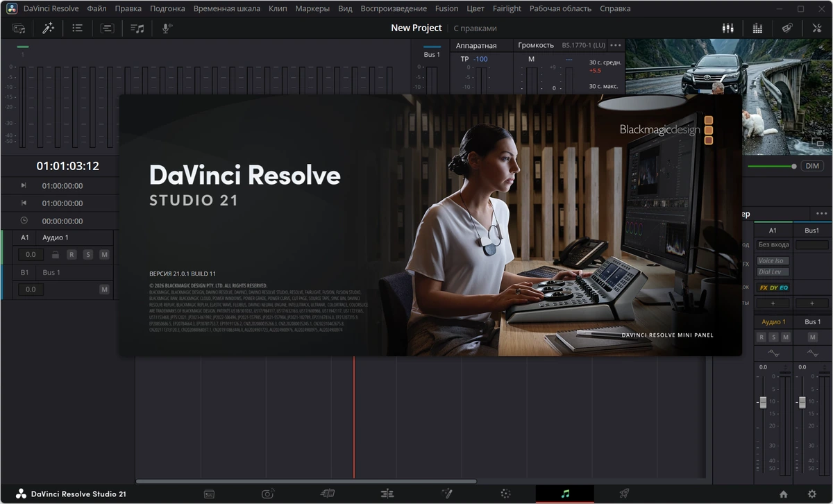
Task: Switch to the Media page icon
Action: coord(209,494)
